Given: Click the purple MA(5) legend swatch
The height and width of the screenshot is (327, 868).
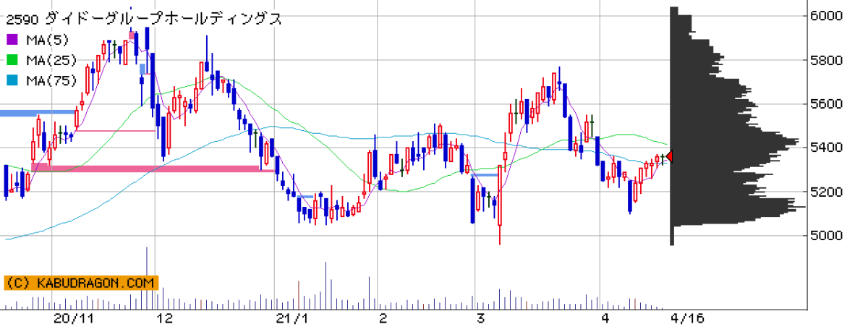Looking at the screenshot, I should [11, 40].
